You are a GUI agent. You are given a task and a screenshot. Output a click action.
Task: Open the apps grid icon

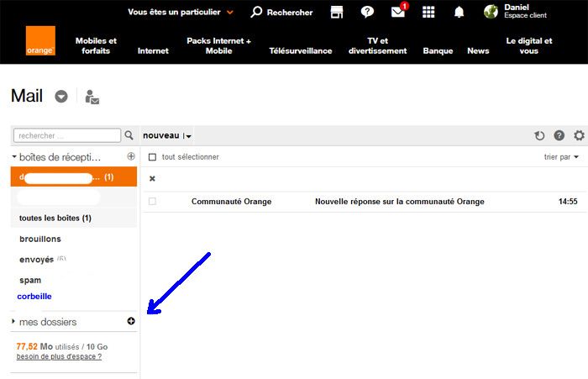(x=428, y=12)
